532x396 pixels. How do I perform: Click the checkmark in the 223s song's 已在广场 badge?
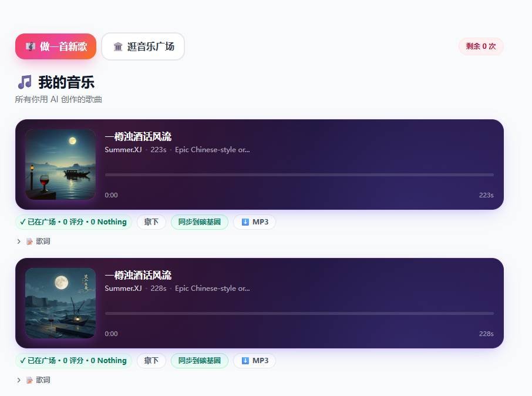pyautogui.click(x=23, y=222)
